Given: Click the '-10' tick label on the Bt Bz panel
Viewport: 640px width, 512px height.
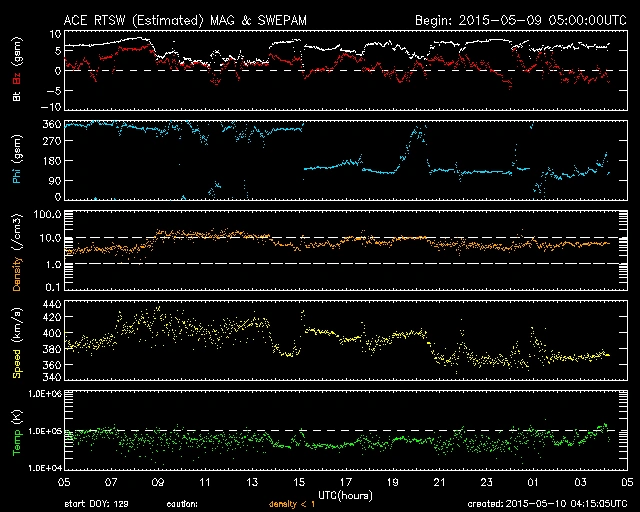Looking at the screenshot, I should coord(51,107).
